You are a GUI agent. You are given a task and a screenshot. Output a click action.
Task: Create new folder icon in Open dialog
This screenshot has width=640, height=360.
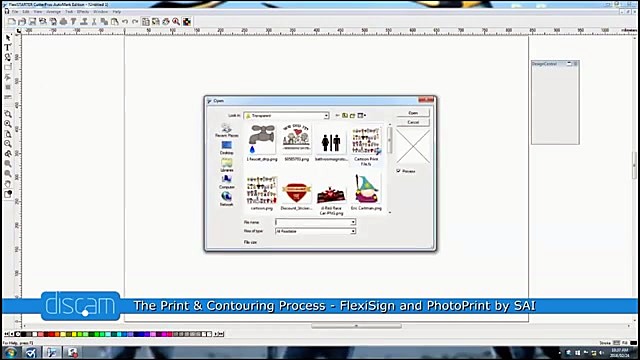[x=353, y=116]
